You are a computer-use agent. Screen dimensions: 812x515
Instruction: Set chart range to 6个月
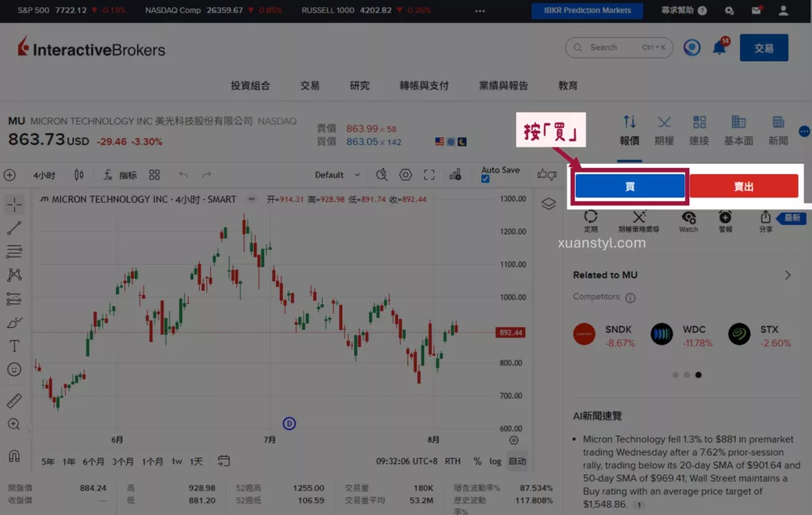(x=94, y=461)
